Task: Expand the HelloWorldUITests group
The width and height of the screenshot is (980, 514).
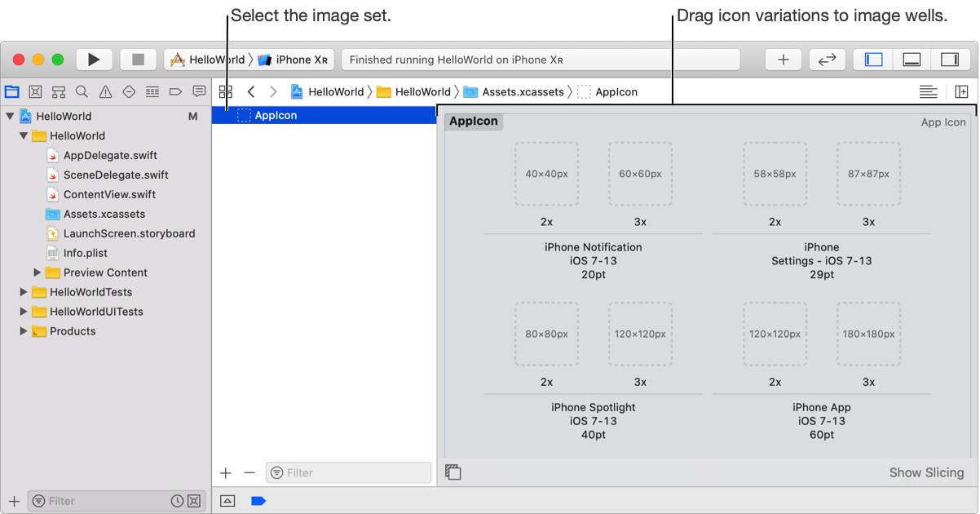Action: point(24,312)
